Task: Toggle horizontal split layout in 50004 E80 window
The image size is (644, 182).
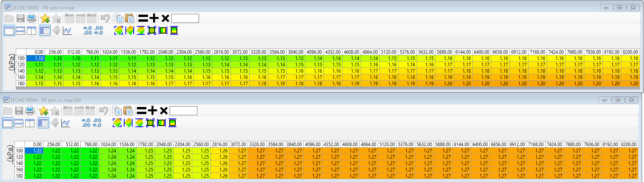Action: pyautogui.click(x=19, y=123)
